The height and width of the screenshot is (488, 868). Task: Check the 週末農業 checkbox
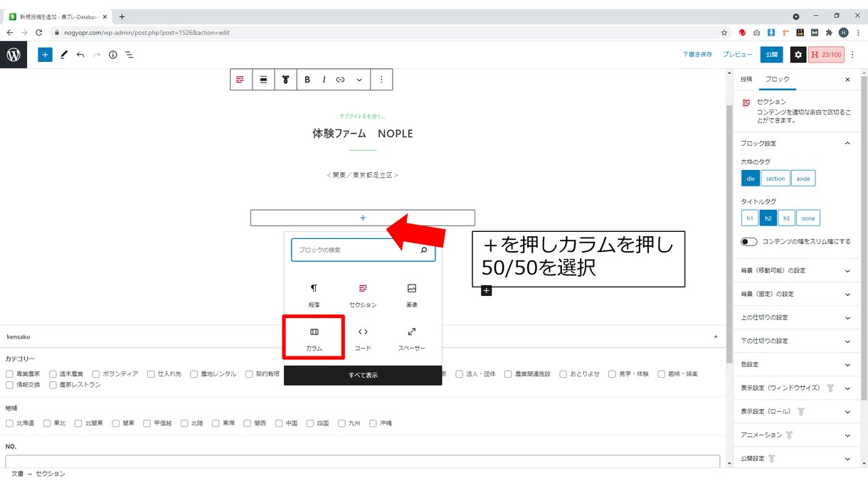pos(53,374)
